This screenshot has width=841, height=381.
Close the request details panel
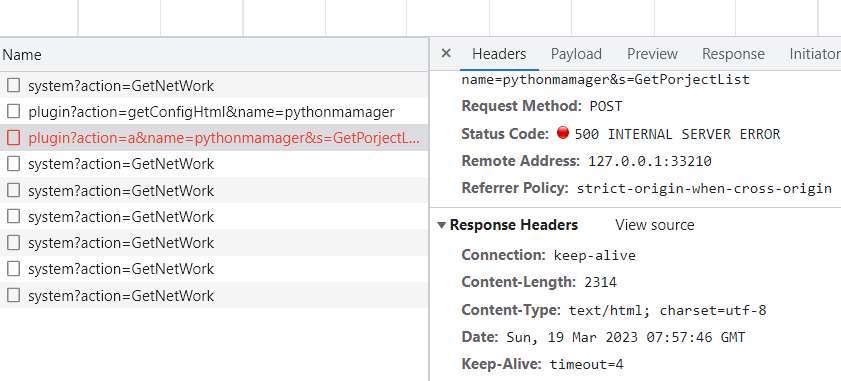446,53
